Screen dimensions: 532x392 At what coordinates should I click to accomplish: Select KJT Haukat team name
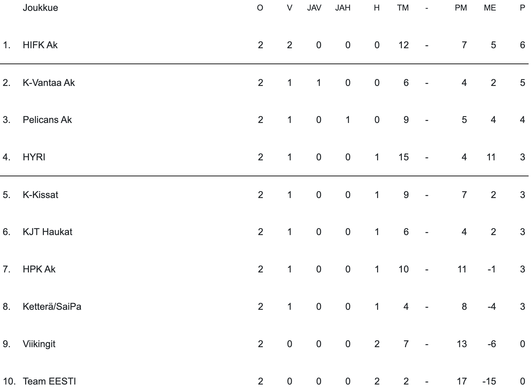[x=48, y=232]
